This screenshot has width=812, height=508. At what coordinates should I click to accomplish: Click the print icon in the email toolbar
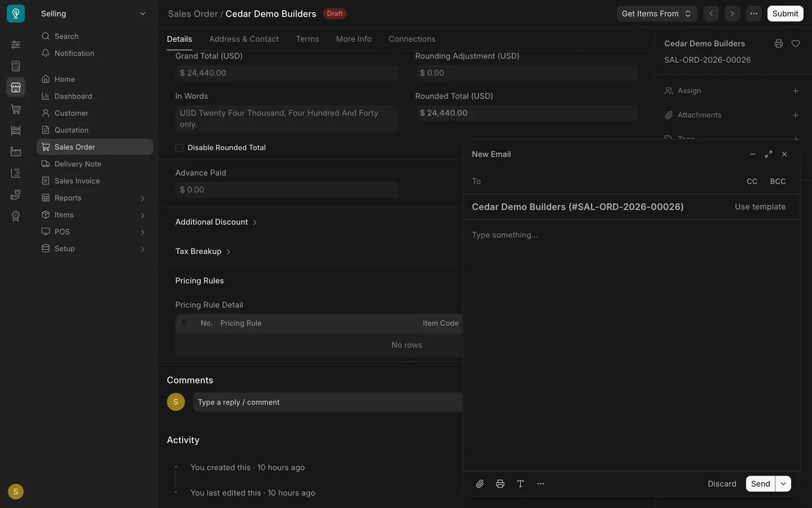click(501, 484)
